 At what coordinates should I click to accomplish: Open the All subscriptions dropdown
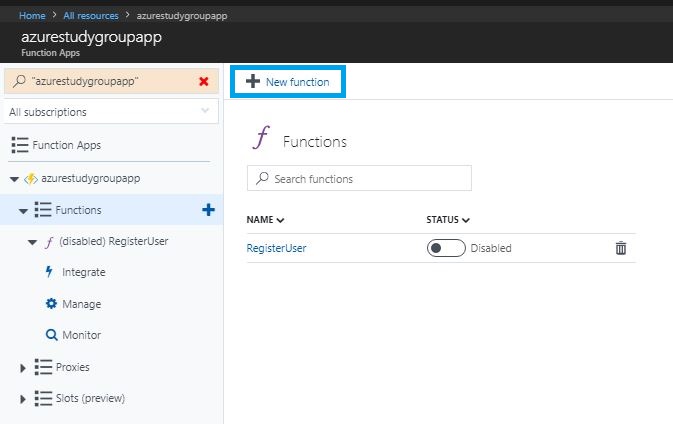[x=111, y=112]
